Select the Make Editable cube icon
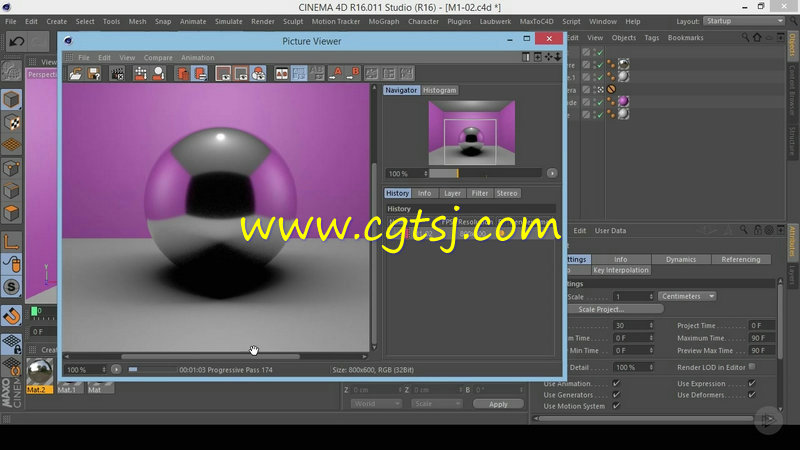 point(11,99)
